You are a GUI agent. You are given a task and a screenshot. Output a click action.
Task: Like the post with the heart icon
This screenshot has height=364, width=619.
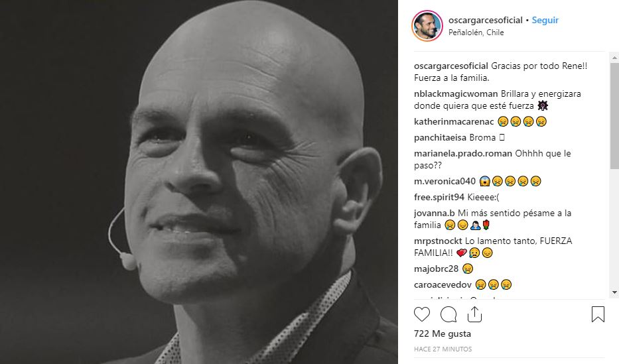click(x=422, y=314)
